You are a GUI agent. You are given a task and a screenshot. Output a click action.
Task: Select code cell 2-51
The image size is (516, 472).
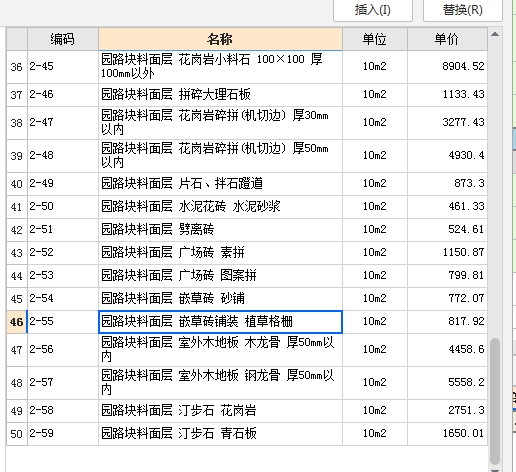pos(63,230)
